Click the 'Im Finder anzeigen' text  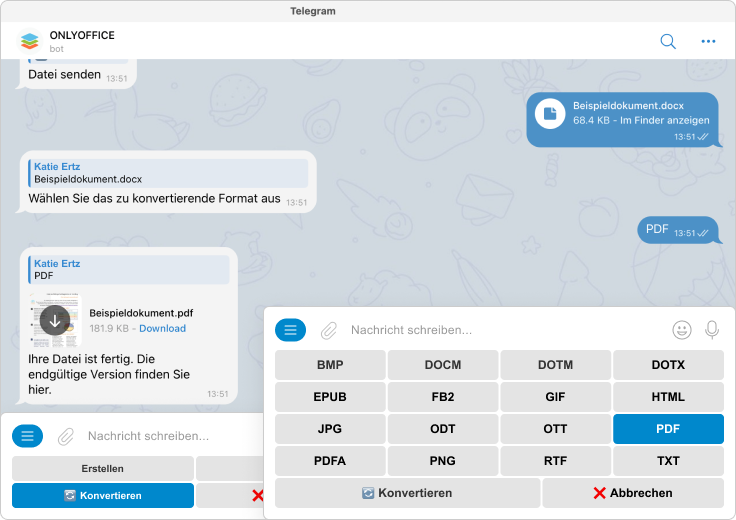coord(665,120)
